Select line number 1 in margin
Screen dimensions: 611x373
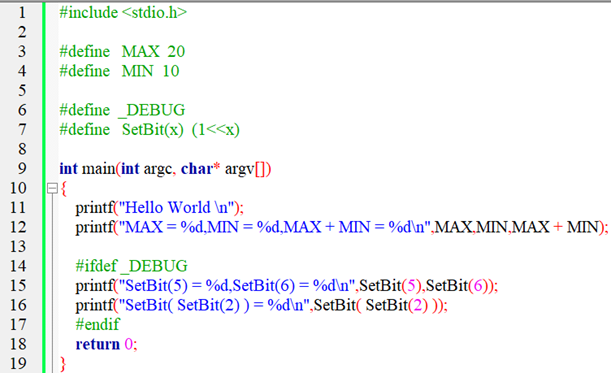pos(22,12)
